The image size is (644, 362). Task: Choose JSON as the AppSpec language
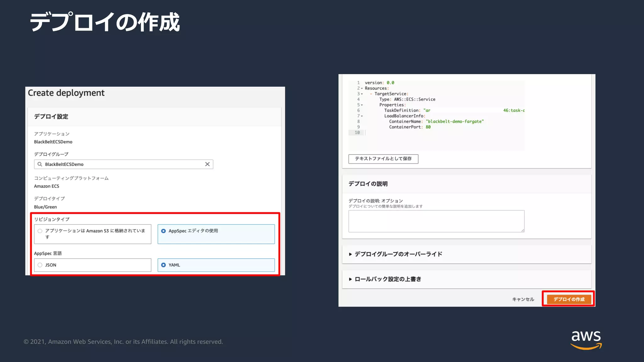pos(40,265)
